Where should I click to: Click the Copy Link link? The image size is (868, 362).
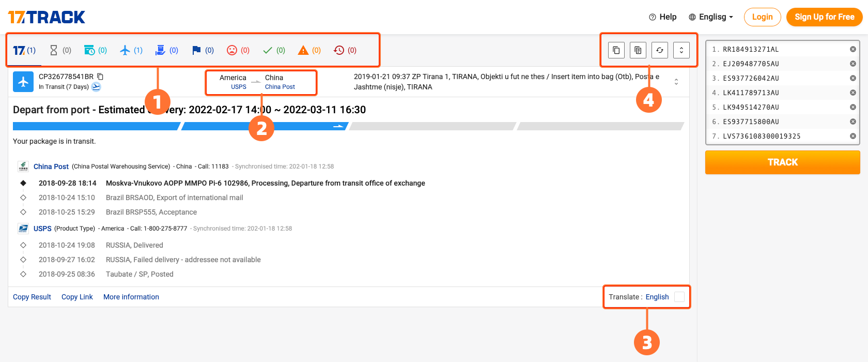pos(77,297)
